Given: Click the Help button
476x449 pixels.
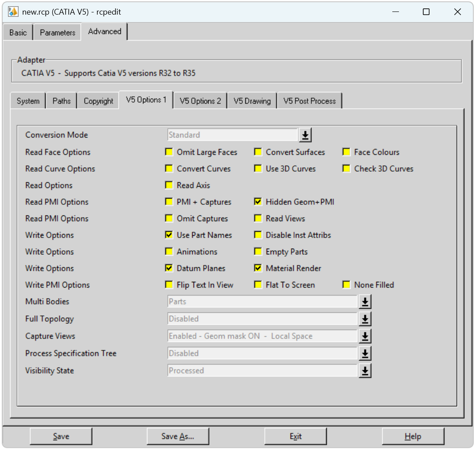Looking at the screenshot, I should tap(413, 436).
